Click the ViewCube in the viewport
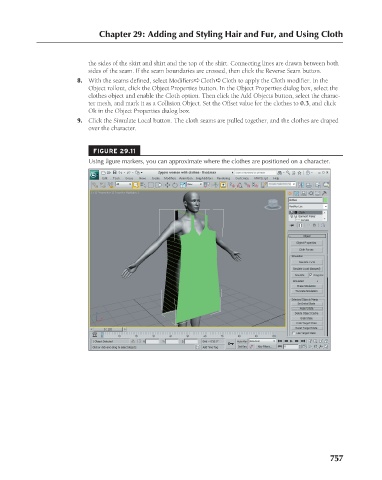Viewport: 382px width, 480px height. pos(273,204)
